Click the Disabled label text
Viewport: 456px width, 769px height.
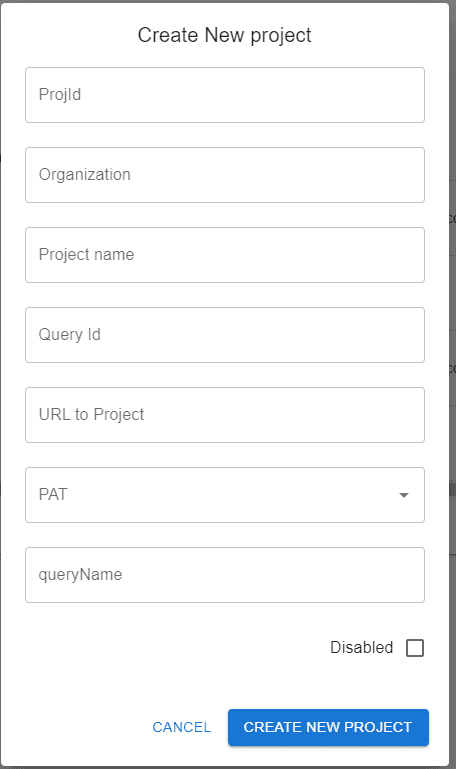click(361, 647)
